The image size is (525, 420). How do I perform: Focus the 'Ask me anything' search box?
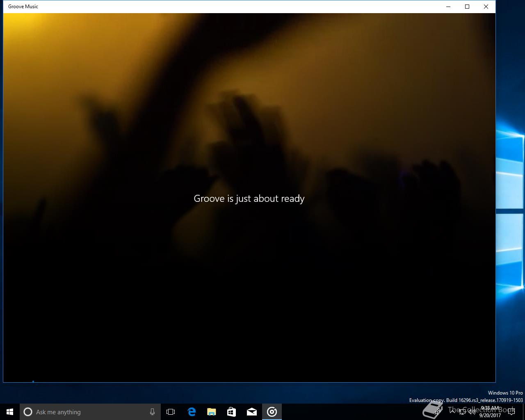tap(90, 412)
